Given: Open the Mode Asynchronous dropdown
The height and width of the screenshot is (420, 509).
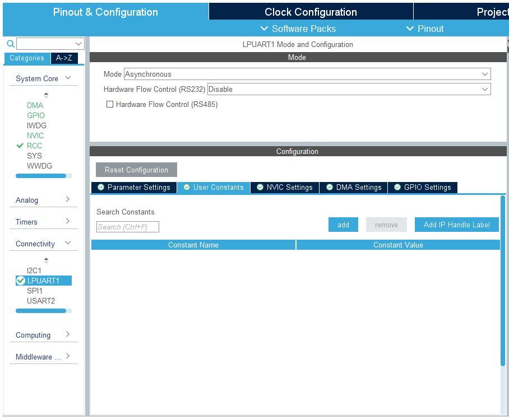Looking at the screenshot, I should tap(307, 74).
